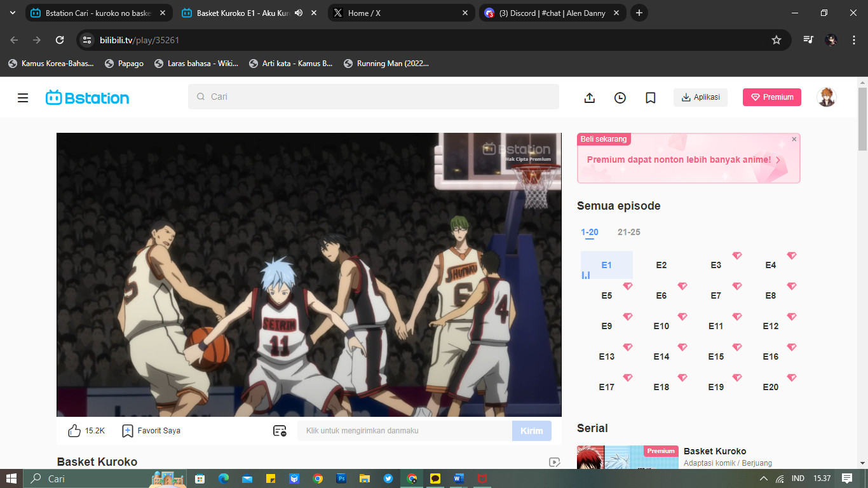This screenshot has width=868, height=488.
Task: Toggle danmaku settings icon
Action: pyautogui.click(x=280, y=431)
